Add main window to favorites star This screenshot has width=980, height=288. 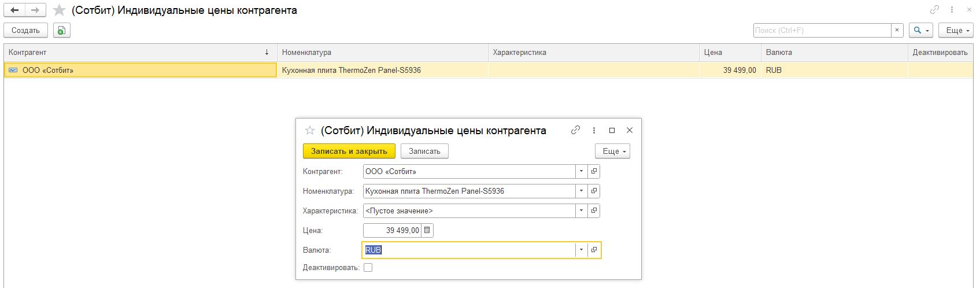(x=59, y=10)
